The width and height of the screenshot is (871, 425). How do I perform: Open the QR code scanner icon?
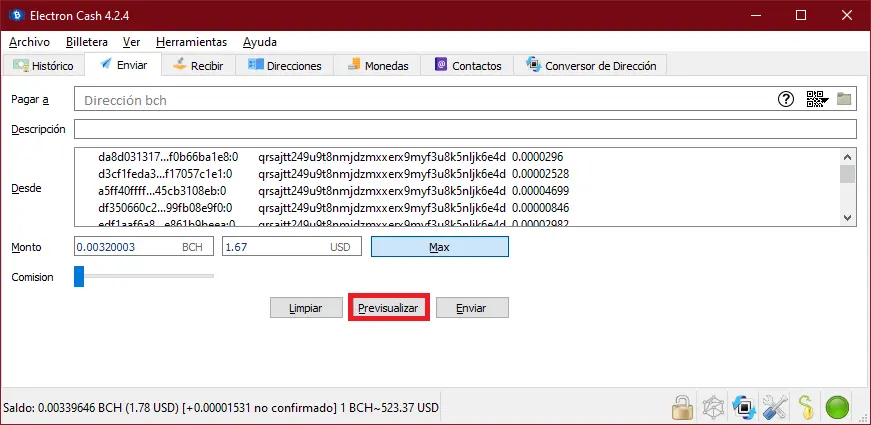click(x=817, y=99)
